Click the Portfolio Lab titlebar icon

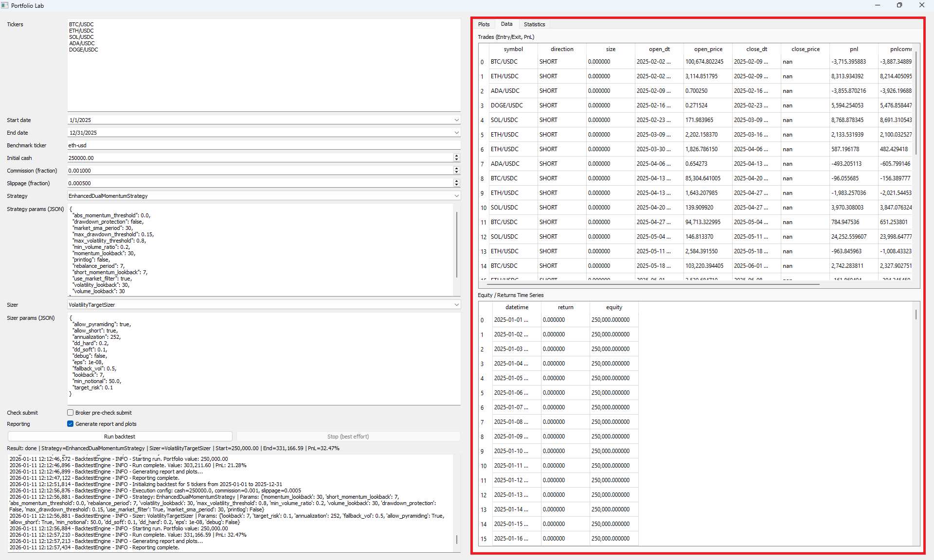[x=5, y=5]
